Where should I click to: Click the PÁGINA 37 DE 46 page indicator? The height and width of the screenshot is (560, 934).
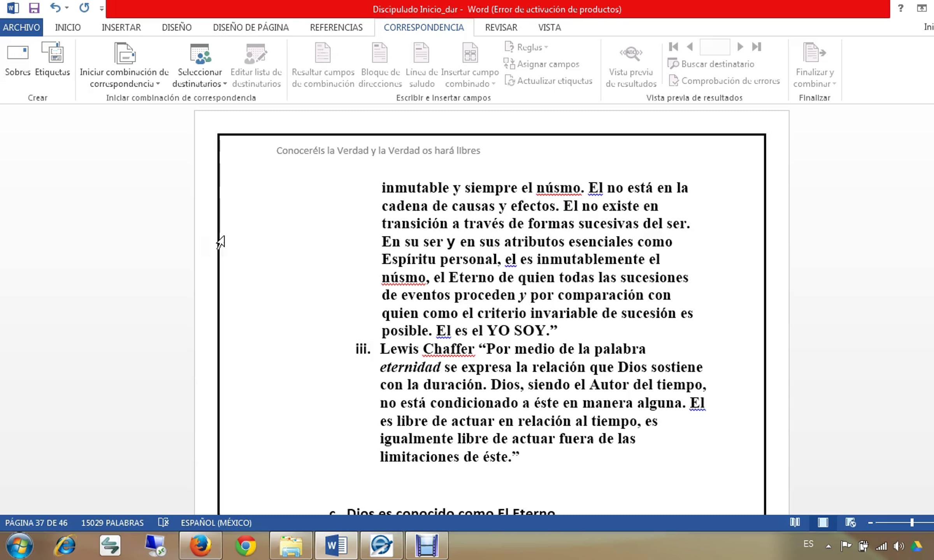click(36, 522)
